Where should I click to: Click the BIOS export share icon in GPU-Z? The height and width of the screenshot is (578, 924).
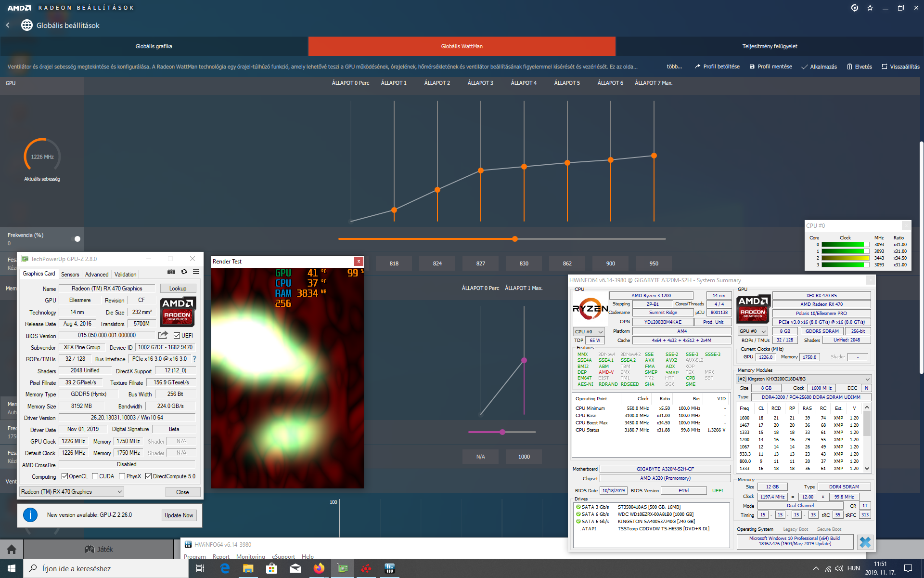pyautogui.click(x=163, y=335)
